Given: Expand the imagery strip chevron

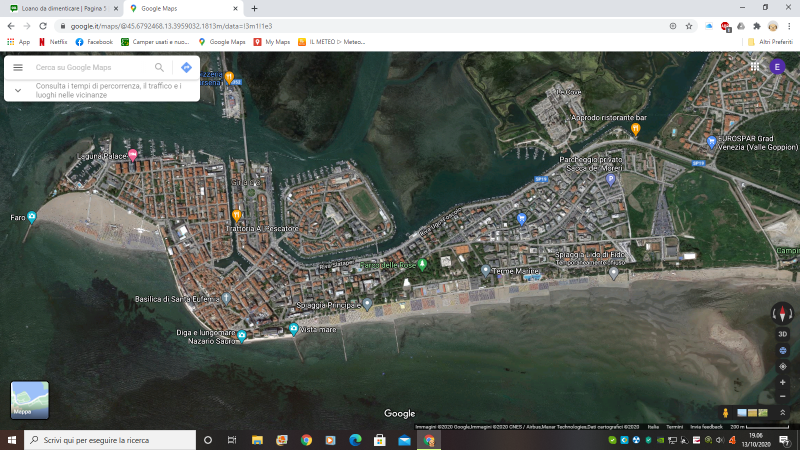Looking at the screenshot, I should pyautogui.click(x=782, y=412).
